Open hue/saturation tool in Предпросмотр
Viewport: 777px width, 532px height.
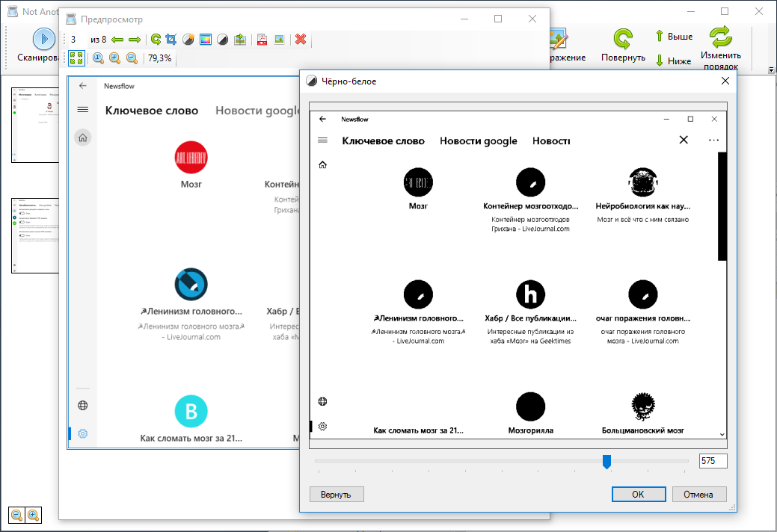pos(206,40)
